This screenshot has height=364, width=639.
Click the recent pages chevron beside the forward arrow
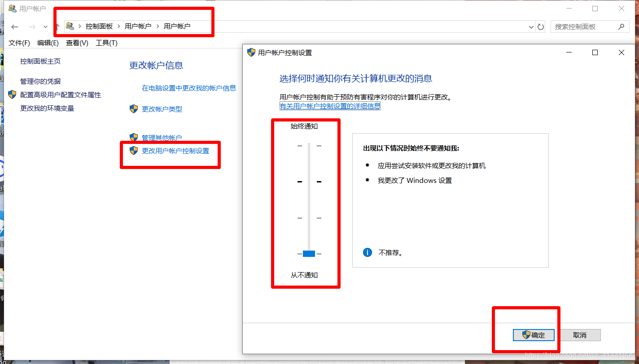coord(45,26)
